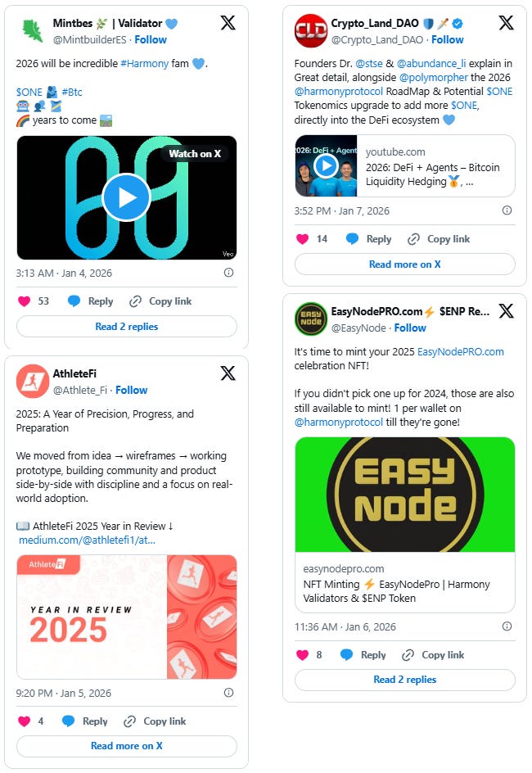The width and height of the screenshot is (532, 773).
Task: Click AthleteFi profile avatar
Action: (x=33, y=381)
